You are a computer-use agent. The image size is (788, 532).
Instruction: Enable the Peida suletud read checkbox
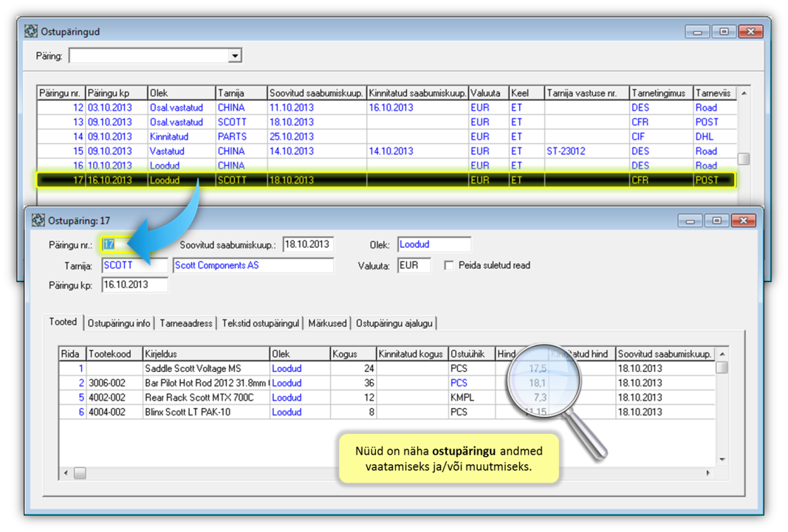coord(449,266)
